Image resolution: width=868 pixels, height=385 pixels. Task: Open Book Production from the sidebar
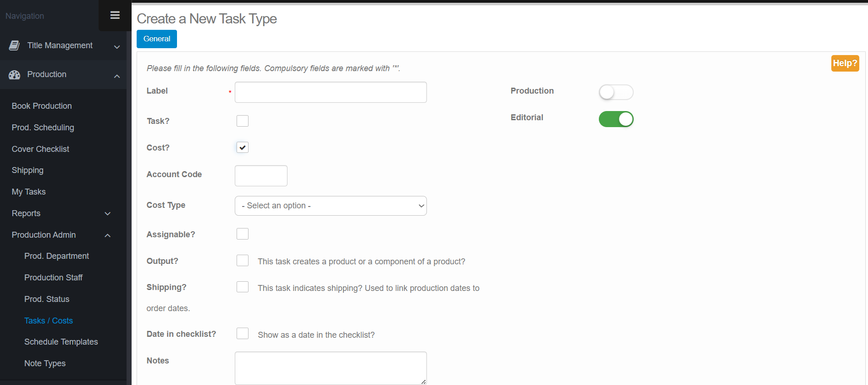[x=42, y=106]
